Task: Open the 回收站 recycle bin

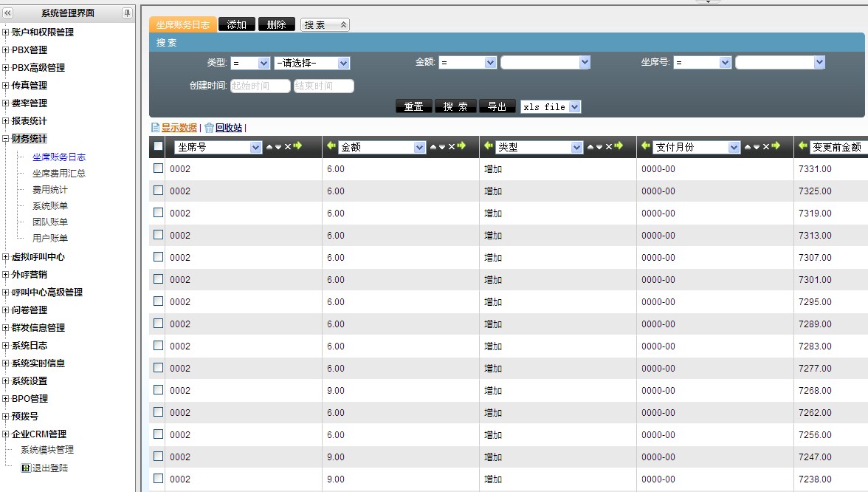Action: [228, 128]
